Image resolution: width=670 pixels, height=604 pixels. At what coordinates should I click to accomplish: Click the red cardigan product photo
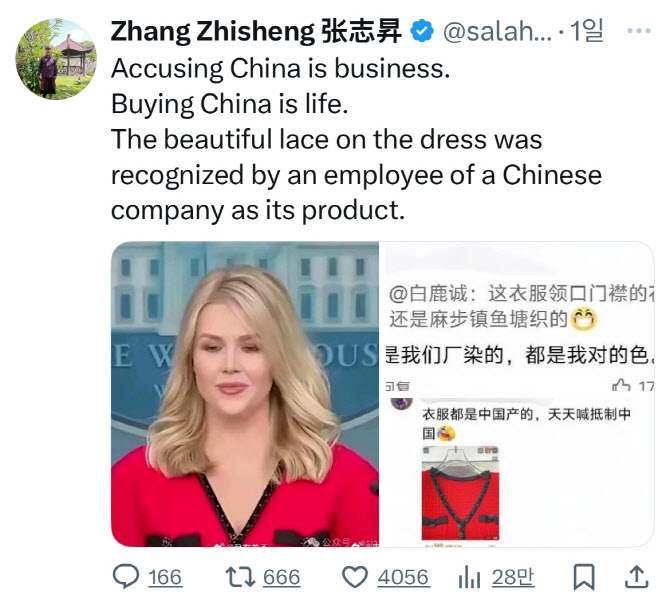tap(460, 494)
